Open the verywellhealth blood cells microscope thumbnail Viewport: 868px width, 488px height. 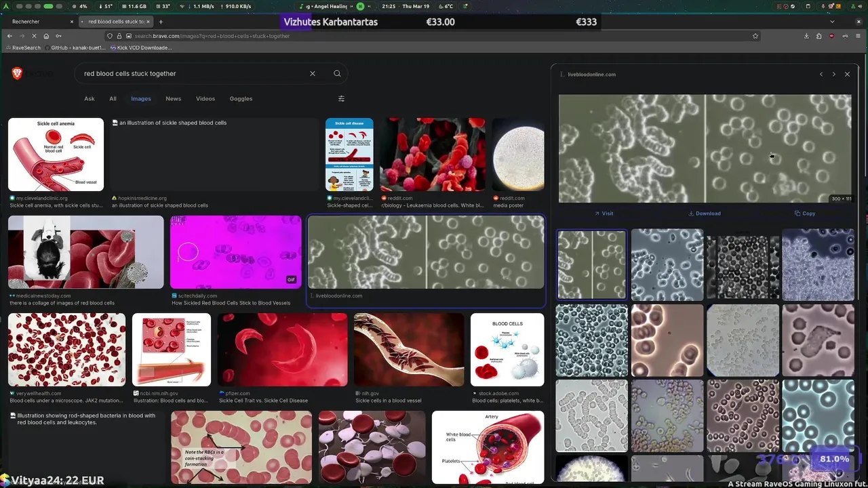pos(67,350)
